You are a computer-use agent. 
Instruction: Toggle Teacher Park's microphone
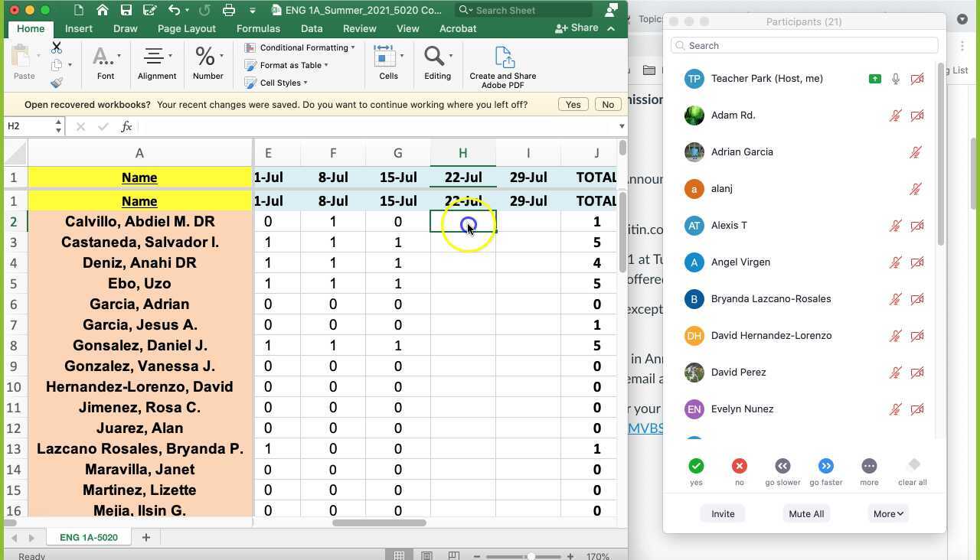[x=895, y=79]
